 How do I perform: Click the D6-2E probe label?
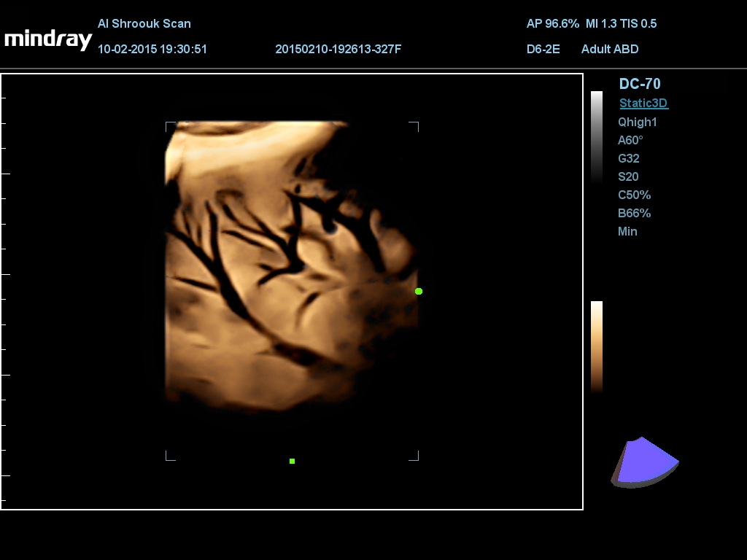click(x=543, y=50)
